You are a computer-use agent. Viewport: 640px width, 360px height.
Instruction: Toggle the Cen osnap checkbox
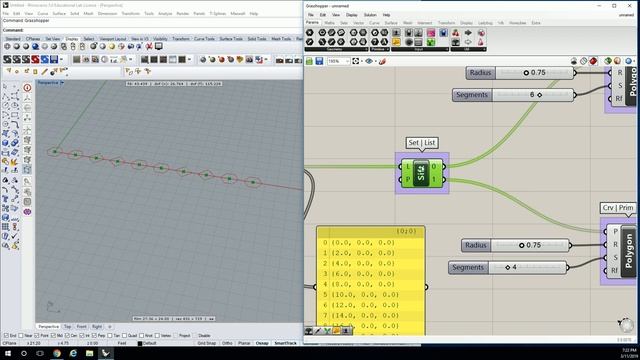click(67, 336)
